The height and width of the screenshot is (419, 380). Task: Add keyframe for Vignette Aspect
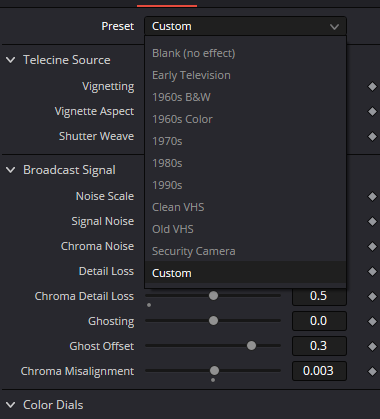(x=372, y=112)
